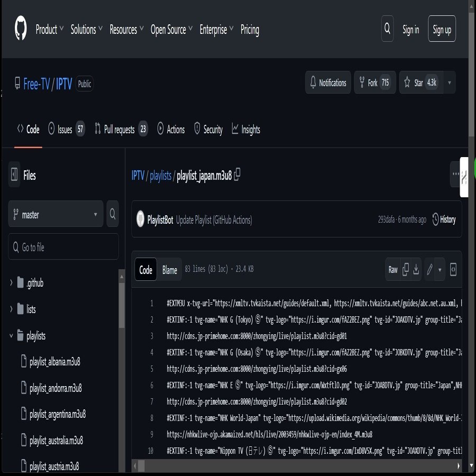Switch to Blame view
The width and height of the screenshot is (476, 476).
click(169, 269)
